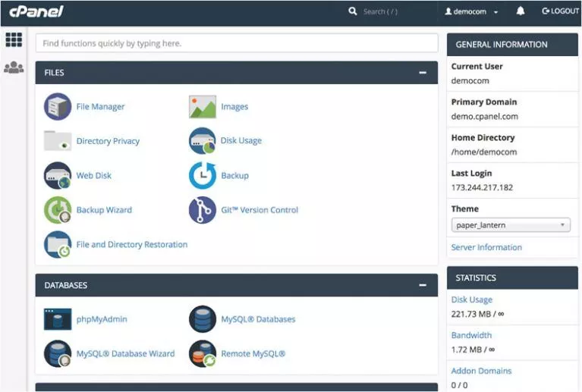Open the MySQL Databases link
Viewport: 582px width, 392px height.
(258, 319)
